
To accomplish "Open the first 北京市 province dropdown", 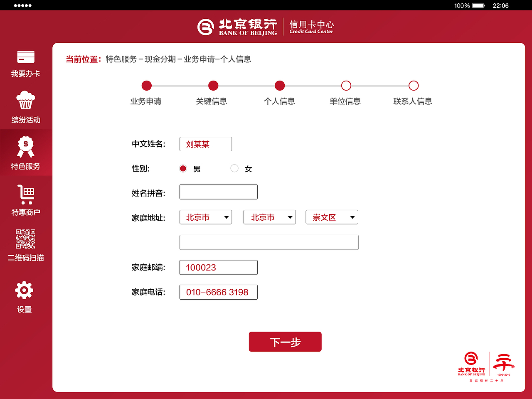I will click(x=205, y=217).
